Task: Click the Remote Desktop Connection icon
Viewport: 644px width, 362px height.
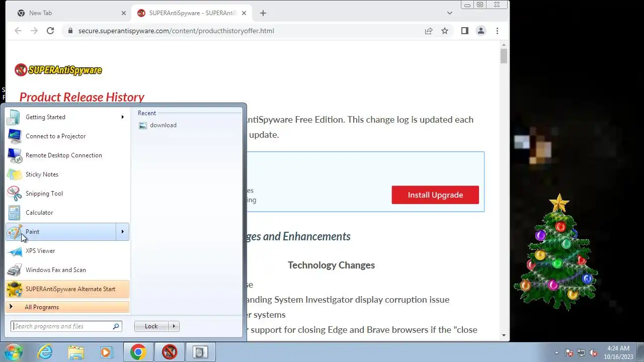Action: (15, 155)
